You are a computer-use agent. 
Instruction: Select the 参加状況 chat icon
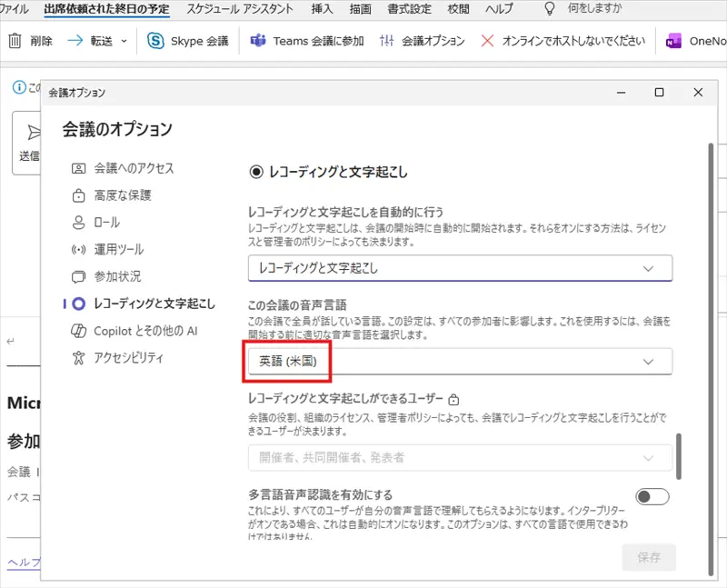pos(78,276)
